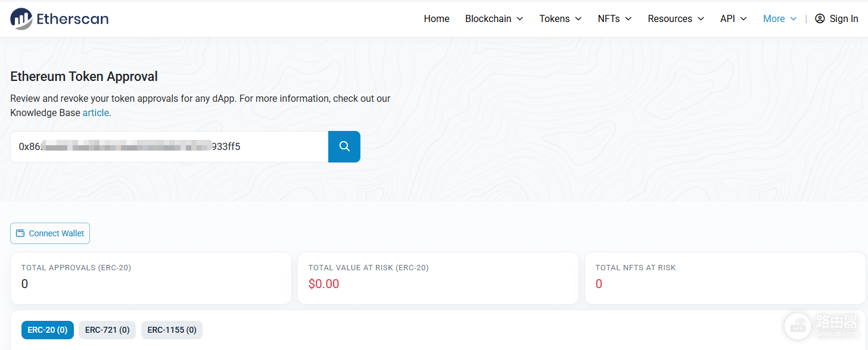
Task: Select the ERC-20 (0) tab
Action: click(48, 330)
